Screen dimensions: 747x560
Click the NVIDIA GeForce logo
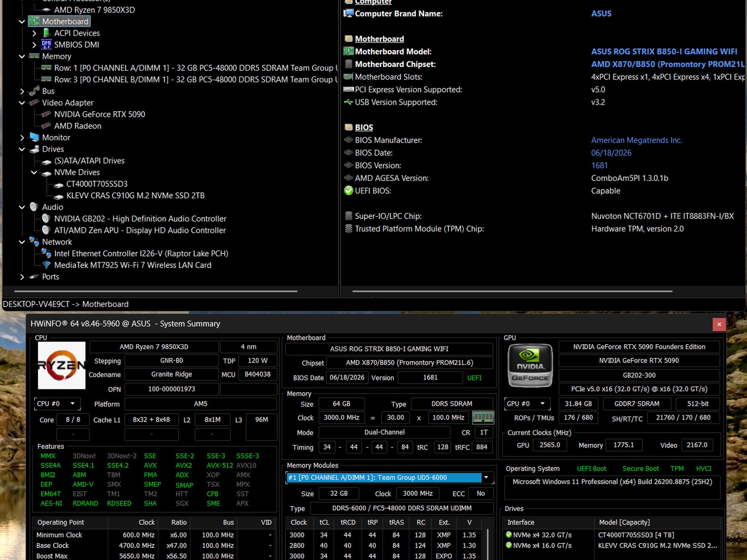pyautogui.click(x=530, y=366)
